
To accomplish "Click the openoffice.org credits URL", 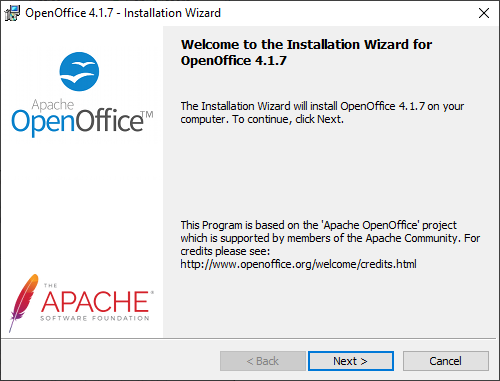I will 298,264.
